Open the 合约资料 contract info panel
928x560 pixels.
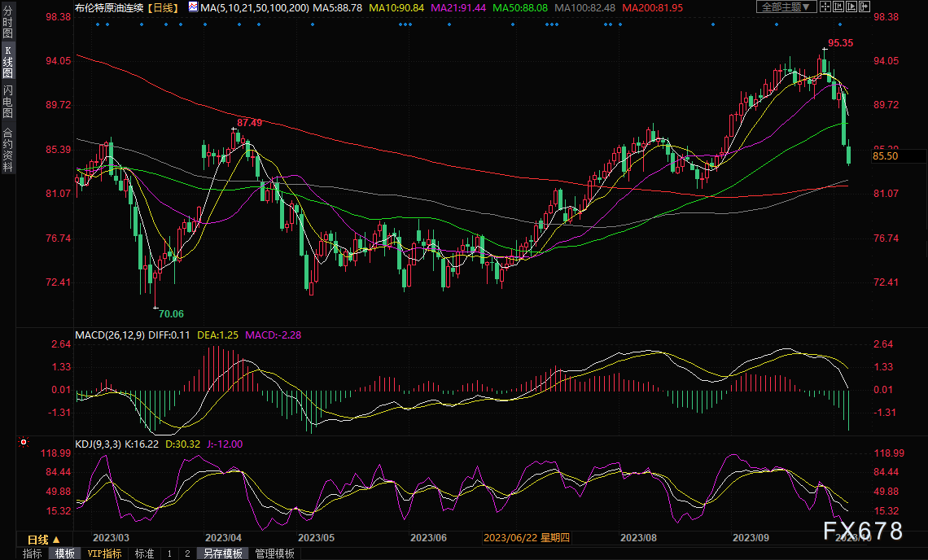[x=7, y=149]
